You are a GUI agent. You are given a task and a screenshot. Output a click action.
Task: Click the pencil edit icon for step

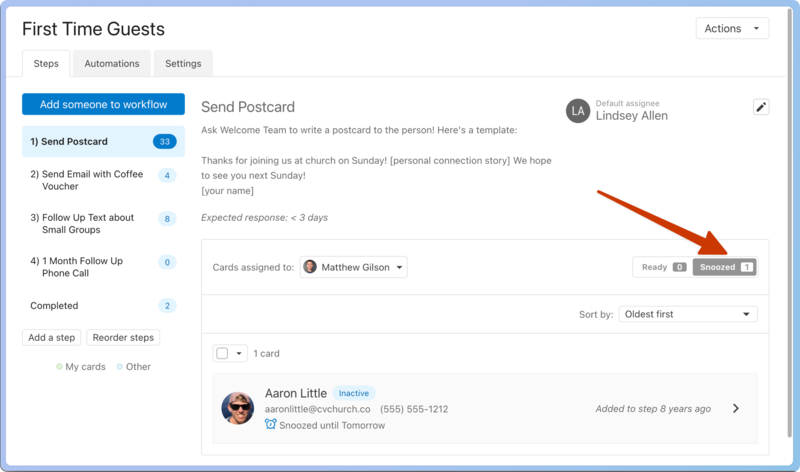click(x=761, y=107)
